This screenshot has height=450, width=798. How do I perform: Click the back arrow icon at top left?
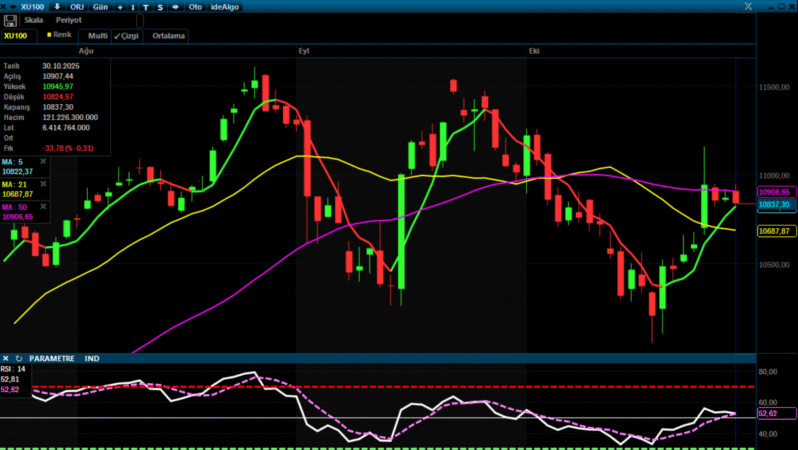tap(11, 6)
